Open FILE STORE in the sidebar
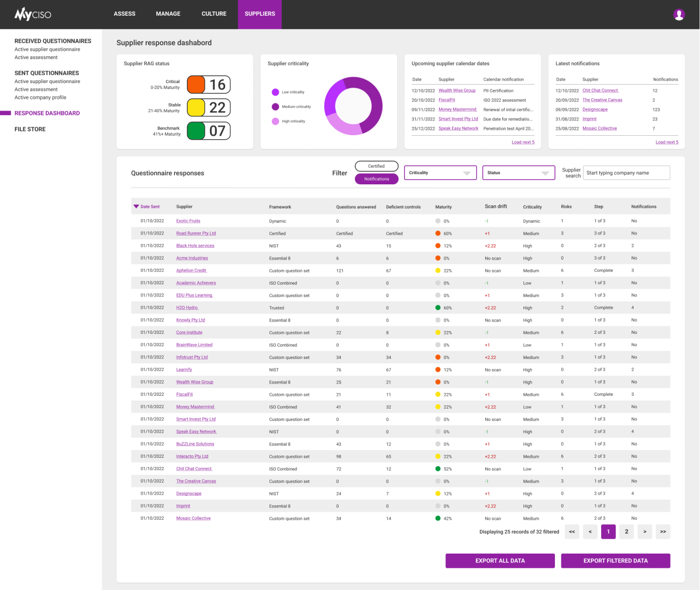The image size is (700, 590). [x=30, y=129]
